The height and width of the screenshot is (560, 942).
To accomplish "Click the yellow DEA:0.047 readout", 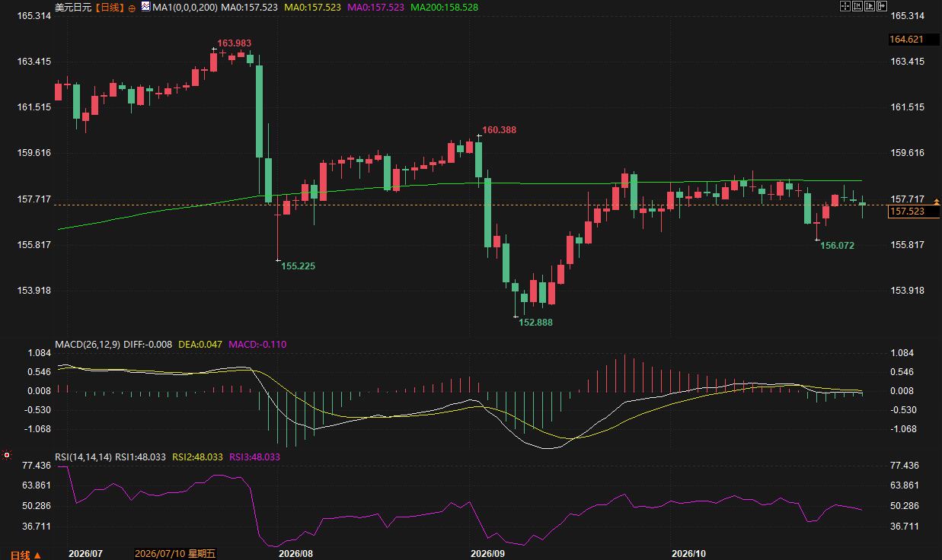I will pyautogui.click(x=200, y=345).
